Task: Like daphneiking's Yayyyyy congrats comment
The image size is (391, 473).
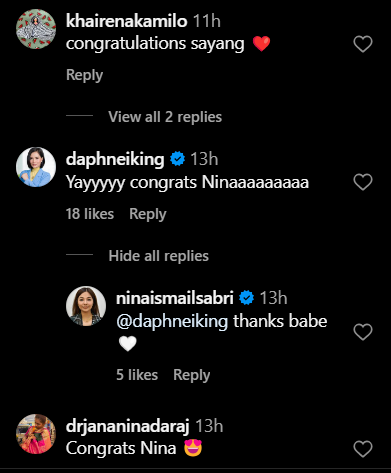Action: coord(363,182)
